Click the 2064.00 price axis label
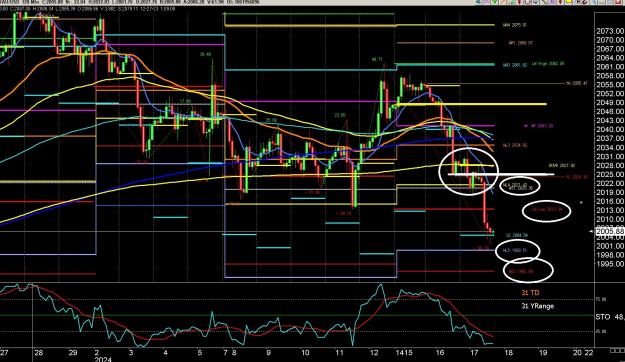This screenshot has width=625, height=362. coord(610,58)
